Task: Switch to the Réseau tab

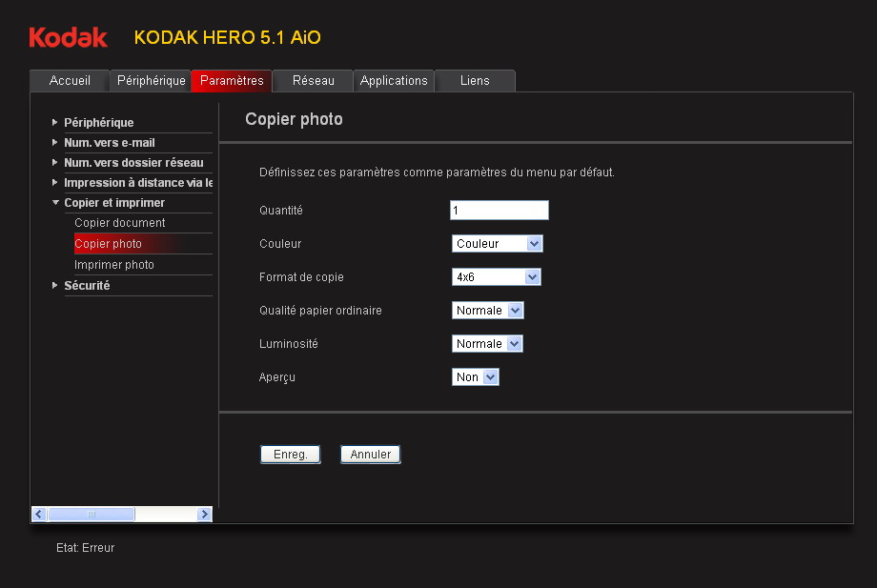Action: [313, 81]
